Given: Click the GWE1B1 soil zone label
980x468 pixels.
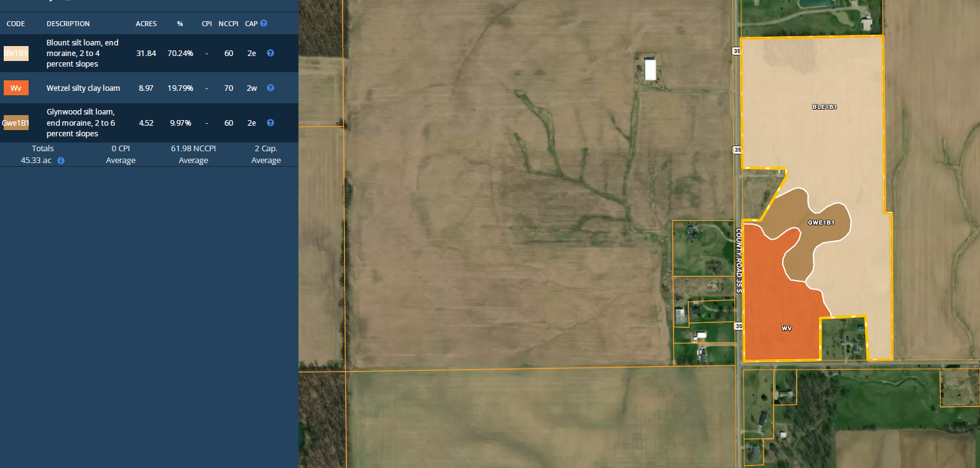Looking at the screenshot, I should click(821, 223).
